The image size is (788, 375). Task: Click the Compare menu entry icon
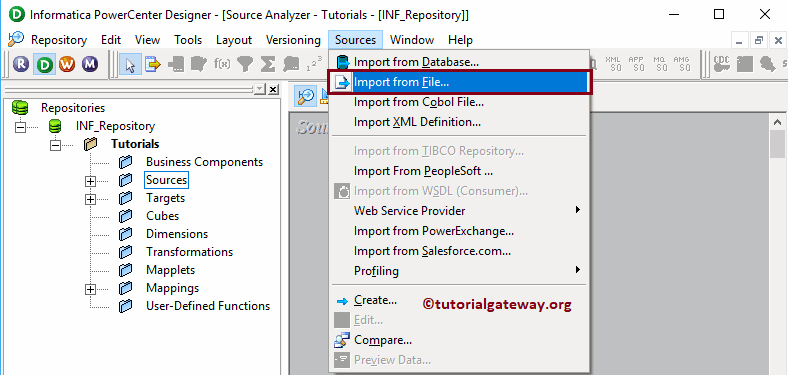click(342, 340)
